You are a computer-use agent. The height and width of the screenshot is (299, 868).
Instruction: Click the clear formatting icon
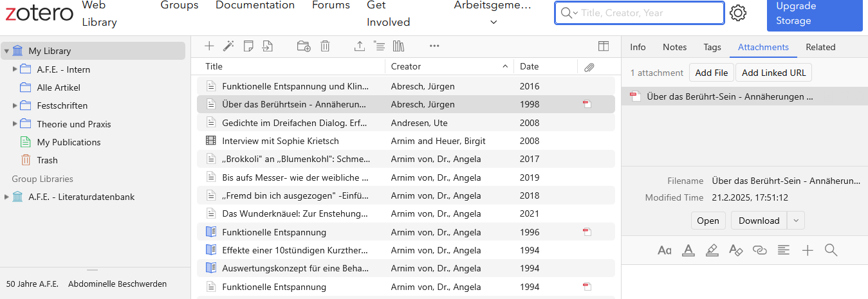(735, 250)
